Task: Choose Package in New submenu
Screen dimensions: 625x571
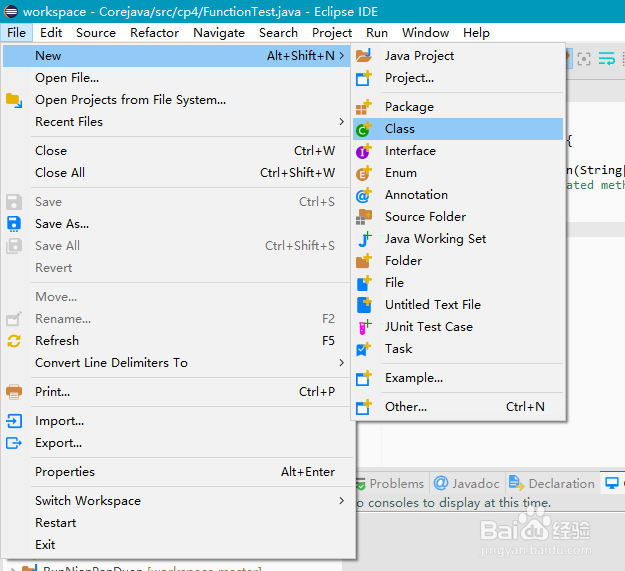Action: [x=458, y=107]
